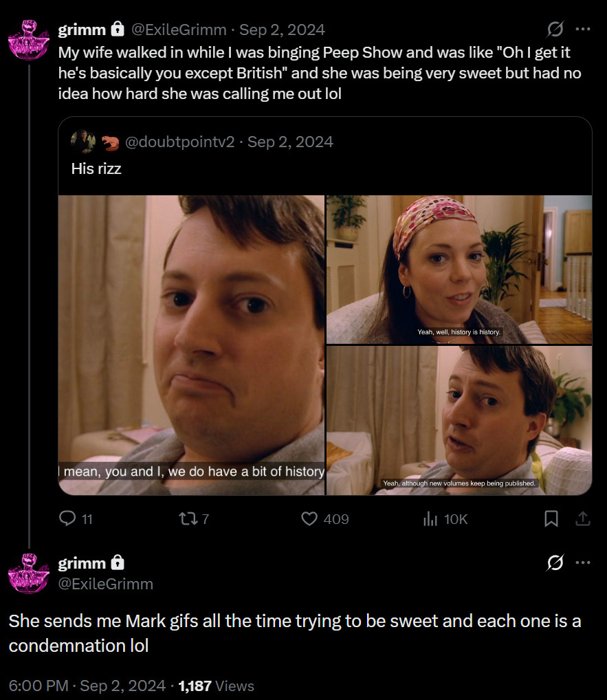Open grimm's avatar on the reply tweet

coord(29,573)
